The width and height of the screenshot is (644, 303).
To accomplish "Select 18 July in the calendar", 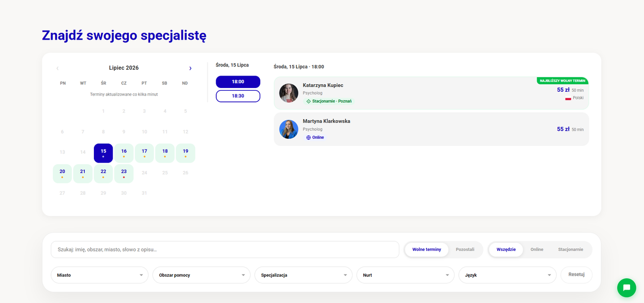I will tap(165, 153).
